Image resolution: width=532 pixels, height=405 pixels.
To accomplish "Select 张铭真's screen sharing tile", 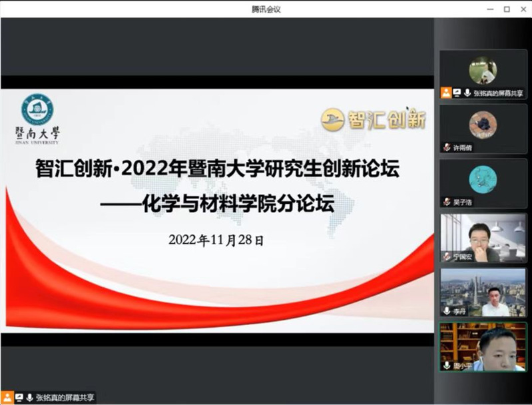I will click(x=483, y=71).
